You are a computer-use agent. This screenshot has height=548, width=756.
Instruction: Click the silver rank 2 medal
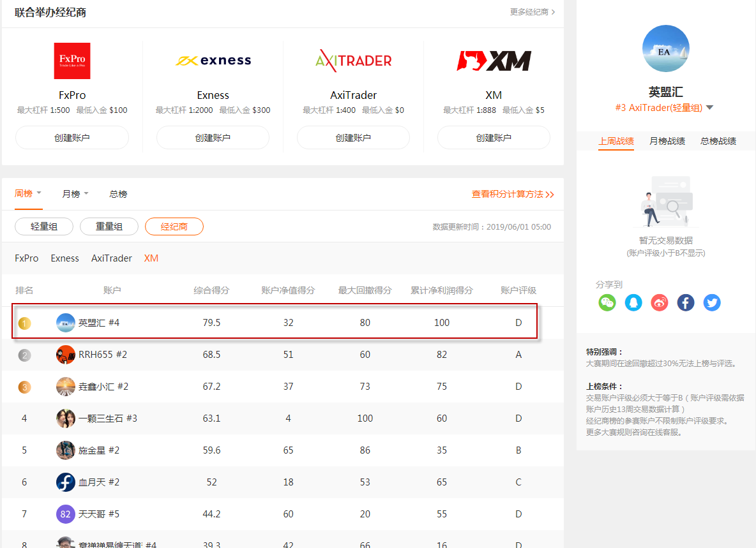pyautogui.click(x=25, y=355)
